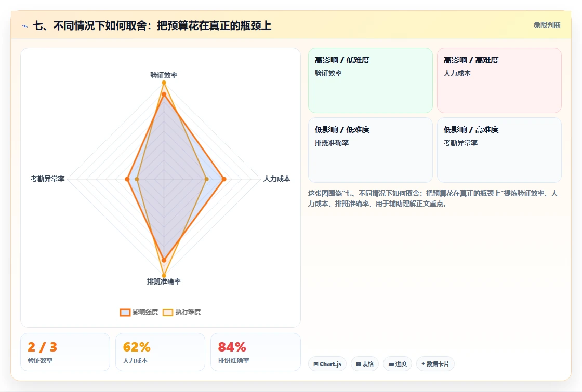Click the 62% 人力成本 stat card

coord(161,352)
